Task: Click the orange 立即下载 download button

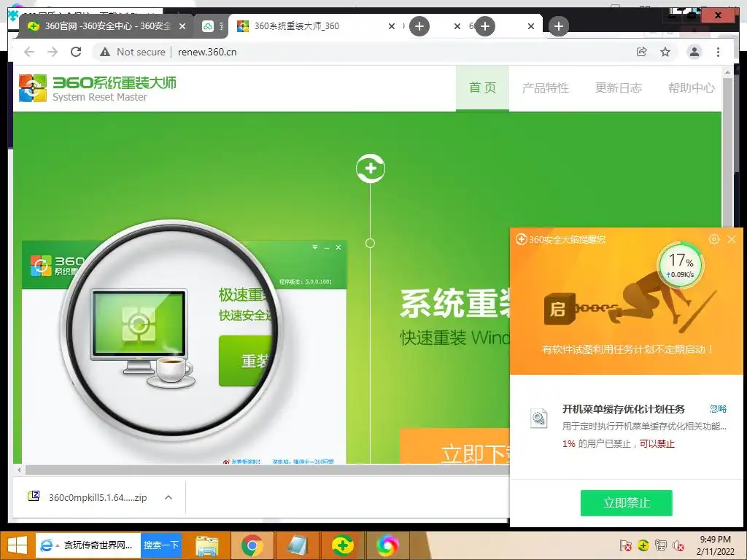Action: pyautogui.click(x=455, y=446)
